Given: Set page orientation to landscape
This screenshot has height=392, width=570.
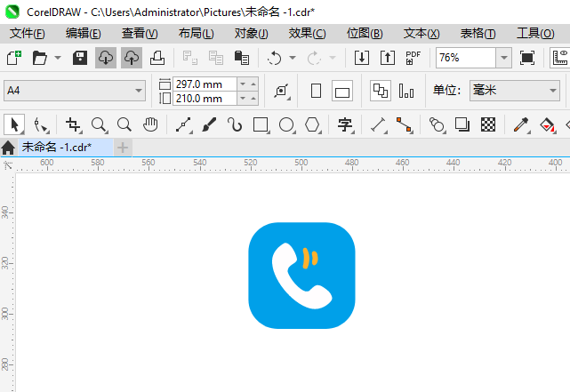Looking at the screenshot, I should tap(342, 91).
